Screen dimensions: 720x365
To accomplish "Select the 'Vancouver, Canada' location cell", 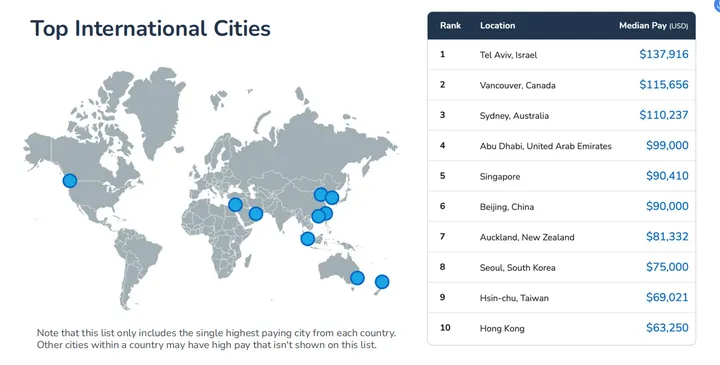I will [518, 85].
